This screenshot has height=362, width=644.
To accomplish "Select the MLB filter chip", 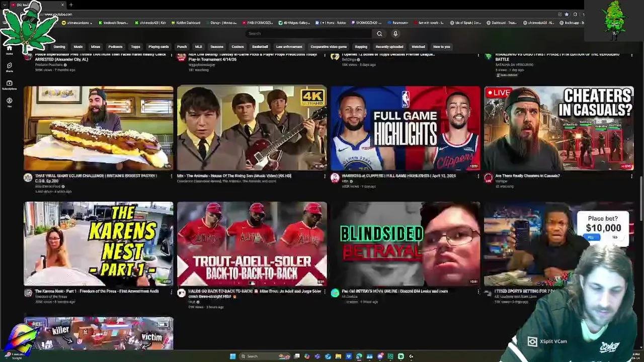I will (199, 47).
